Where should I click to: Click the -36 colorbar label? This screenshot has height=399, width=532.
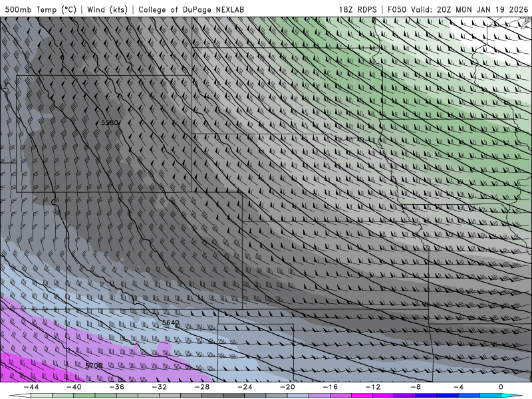[x=117, y=387]
